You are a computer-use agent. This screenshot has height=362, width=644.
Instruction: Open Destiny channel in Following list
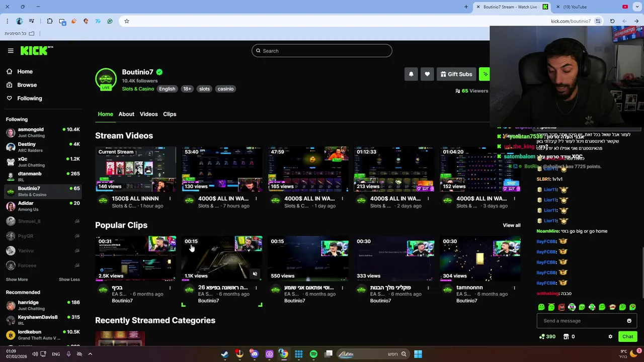(43, 147)
